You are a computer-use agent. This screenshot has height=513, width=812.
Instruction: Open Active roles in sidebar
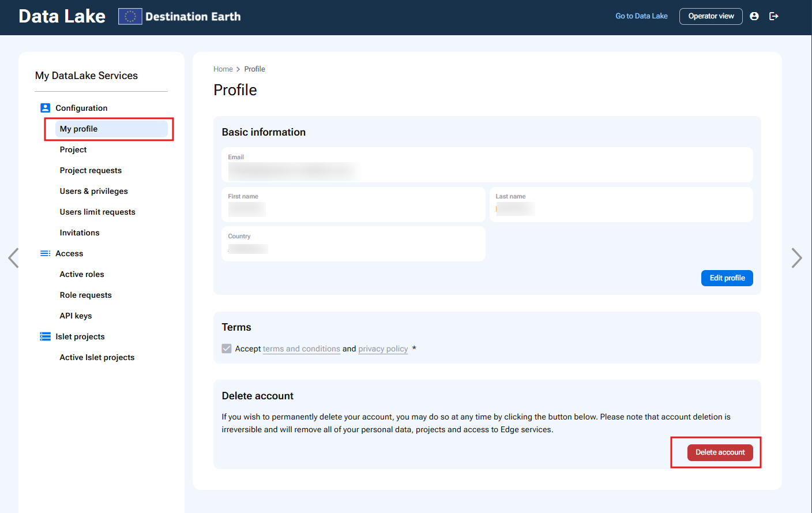click(82, 274)
